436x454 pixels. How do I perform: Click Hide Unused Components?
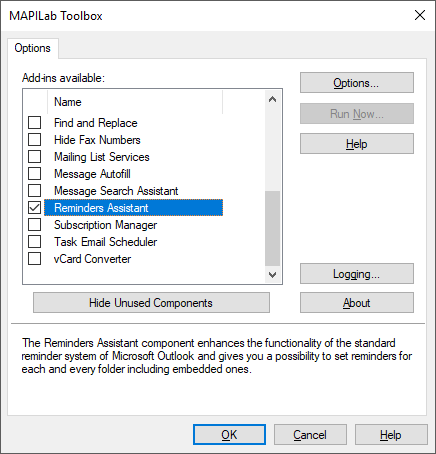coord(151,303)
